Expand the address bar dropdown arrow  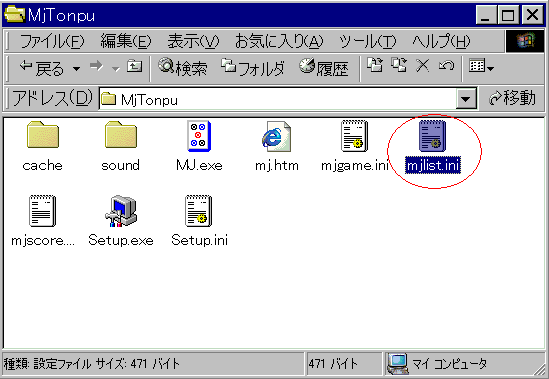(466, 99)
